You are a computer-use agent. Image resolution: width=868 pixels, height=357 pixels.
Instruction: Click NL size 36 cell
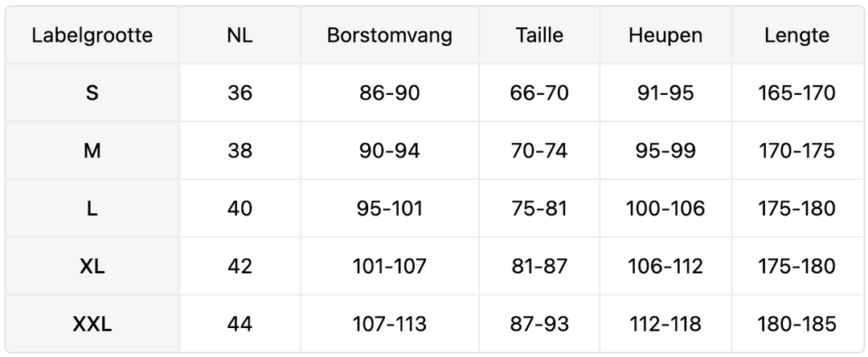coord(240,93)
